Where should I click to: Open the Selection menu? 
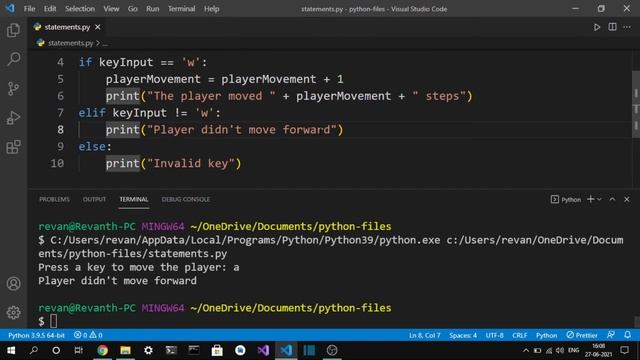80,9
